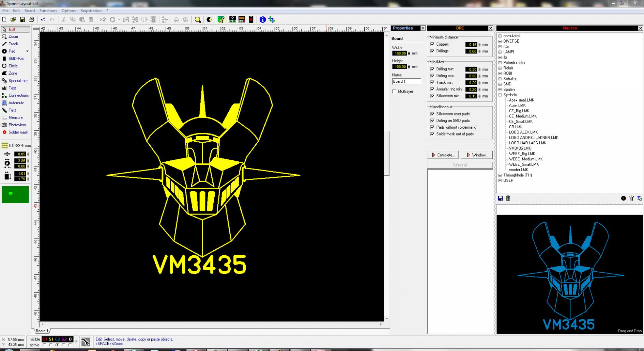Expand the SMD macro folder
This screenshot has width=644, height=351.
(x=500, y=84)
